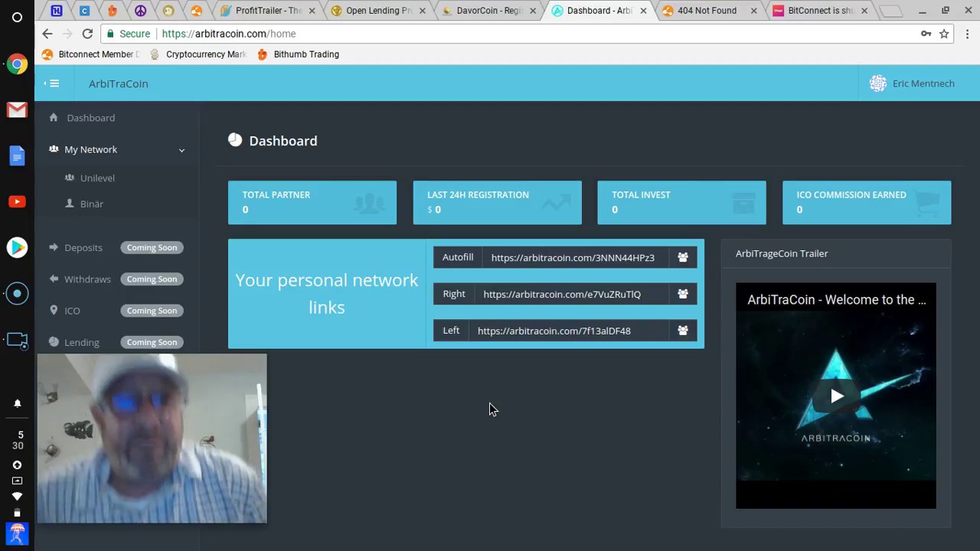Click the Last 24H Registration card
980x551 pixels.
(x=498, y=203)
